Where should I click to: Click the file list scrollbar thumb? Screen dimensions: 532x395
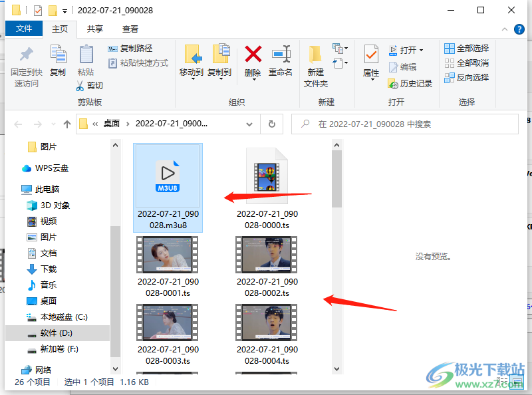(x=336, y=179)
